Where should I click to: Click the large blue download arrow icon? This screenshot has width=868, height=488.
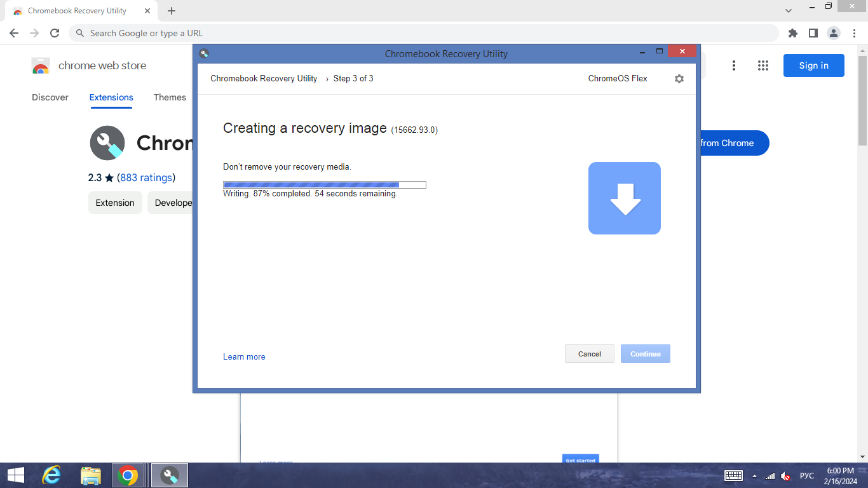point(625,198)
